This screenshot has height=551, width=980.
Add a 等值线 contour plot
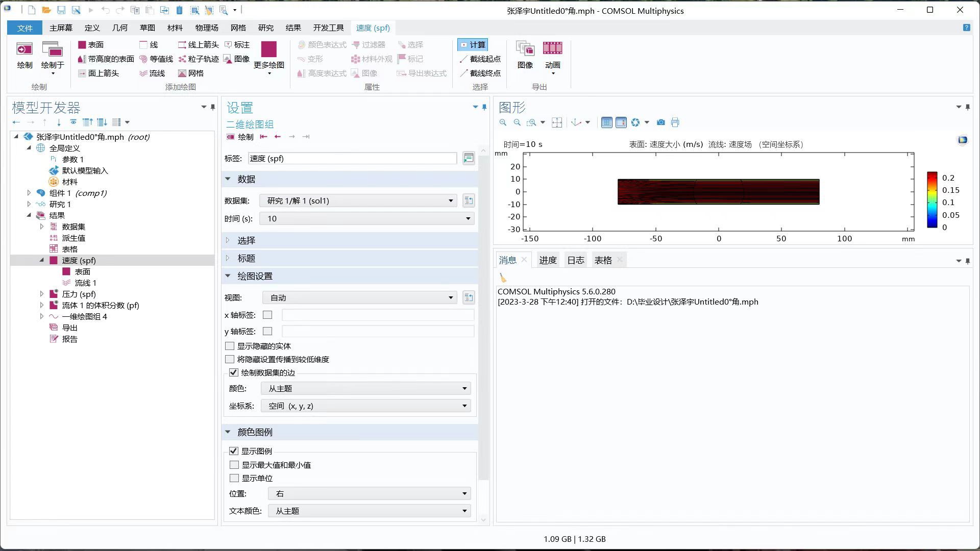(156, 59)
